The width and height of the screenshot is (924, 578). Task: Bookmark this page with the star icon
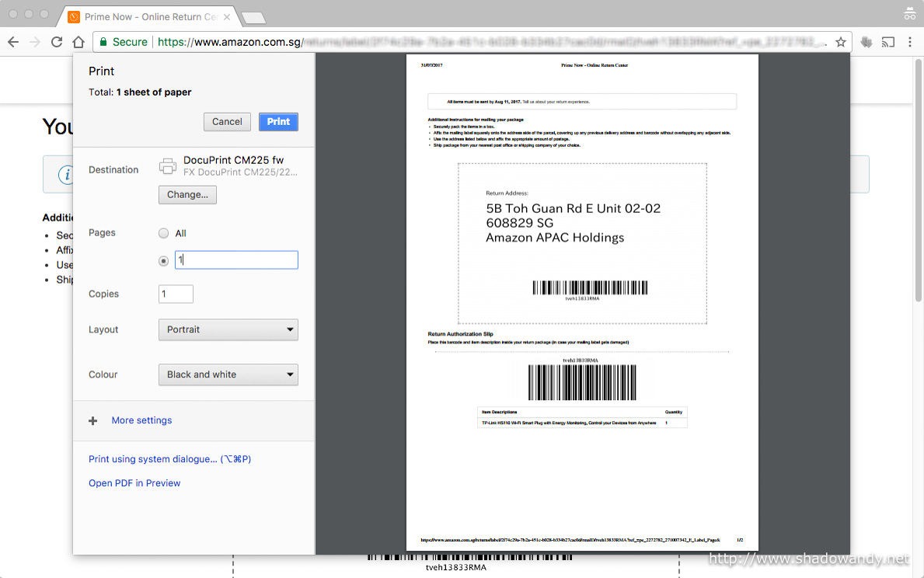[840, 42]
